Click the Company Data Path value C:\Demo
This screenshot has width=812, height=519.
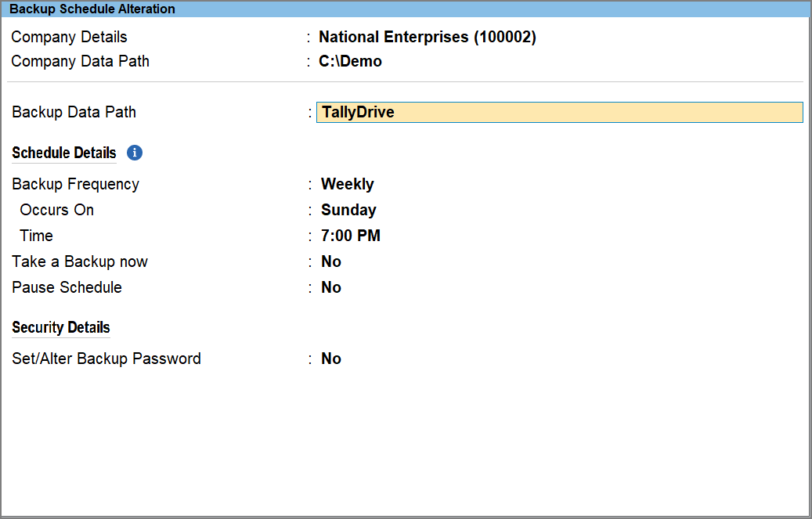coord(350,61)
